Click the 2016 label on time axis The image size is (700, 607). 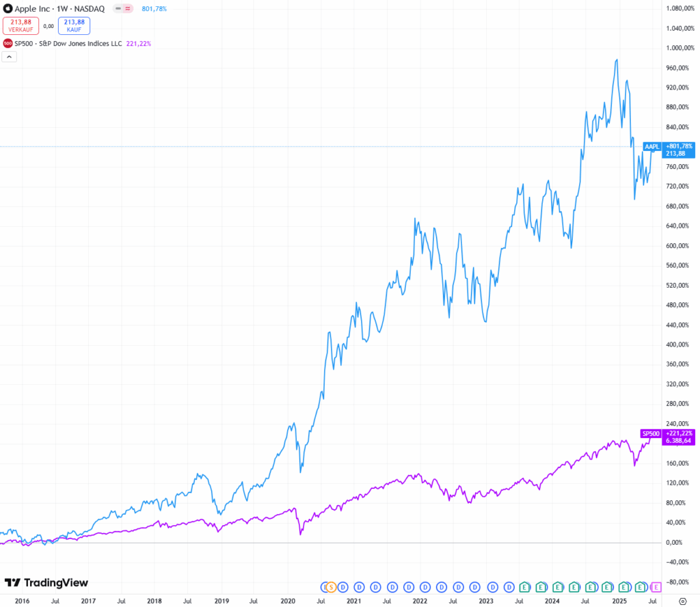pos(22,601)
